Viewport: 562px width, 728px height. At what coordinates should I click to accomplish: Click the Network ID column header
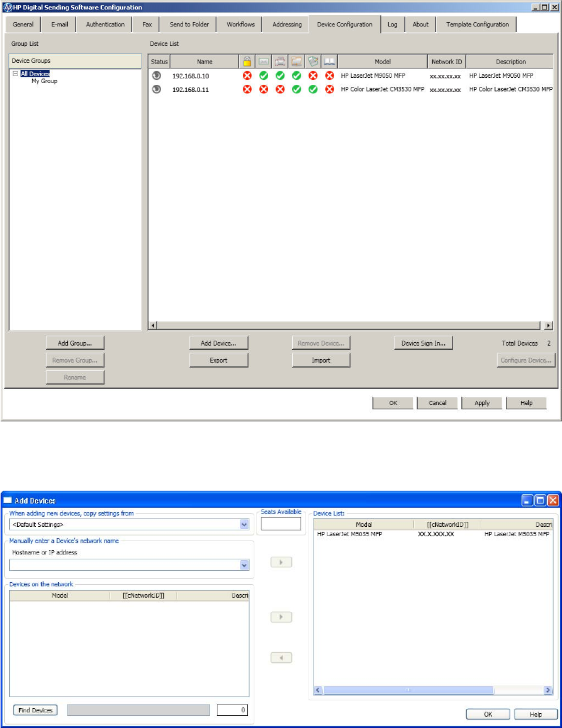[x=446, y=62]
